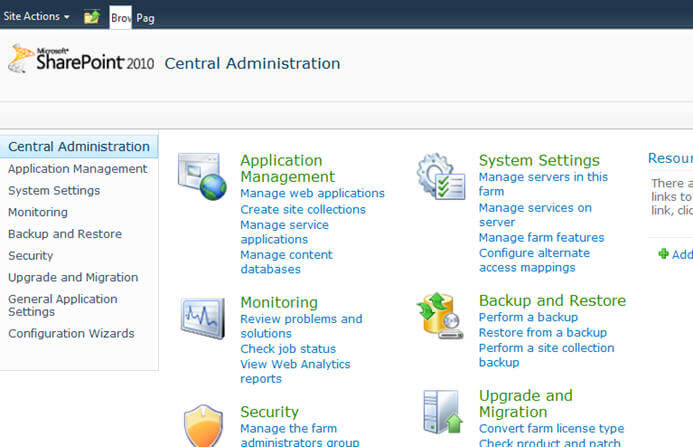Open Review problems and solutions link
Viewport: 693px width, 447px height.
click(x=301, y=326)
